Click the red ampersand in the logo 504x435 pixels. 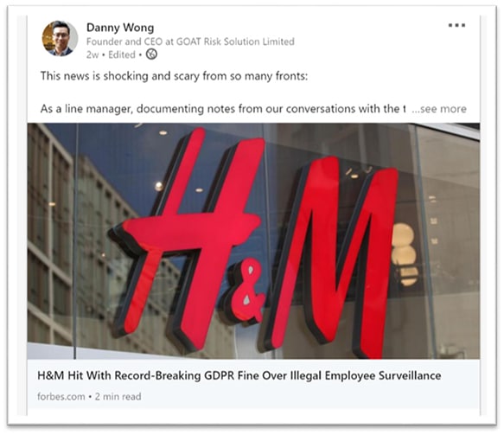point(245,291)
